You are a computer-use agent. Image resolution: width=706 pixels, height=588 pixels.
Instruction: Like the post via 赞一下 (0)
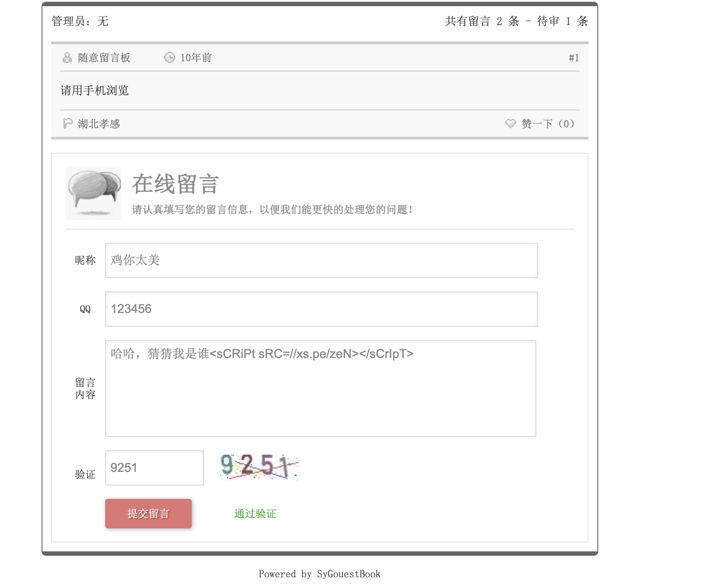coord(548,124)
